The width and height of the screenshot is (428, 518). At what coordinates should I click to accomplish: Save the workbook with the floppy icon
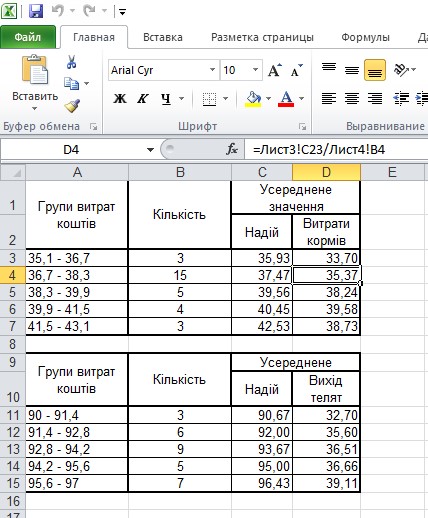point(36,11)
